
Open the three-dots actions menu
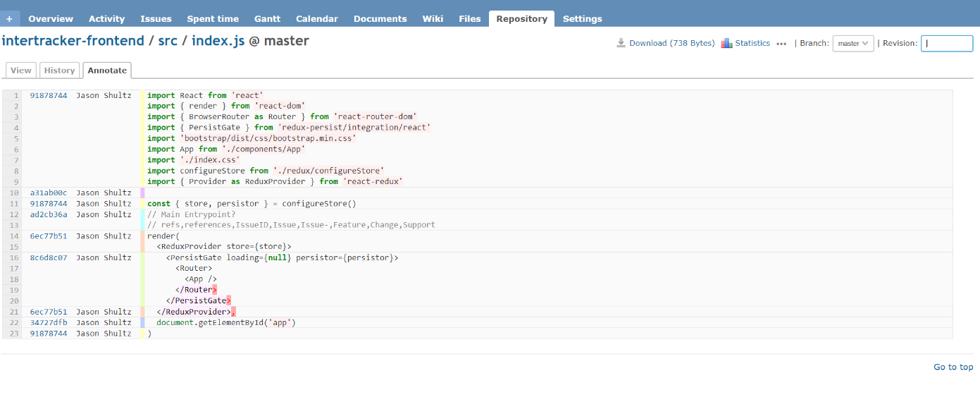click(781, 43)
